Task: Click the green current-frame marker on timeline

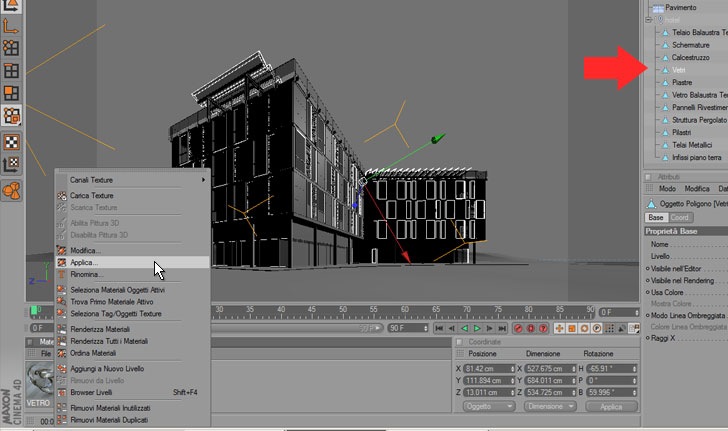Action: [34, 310]
